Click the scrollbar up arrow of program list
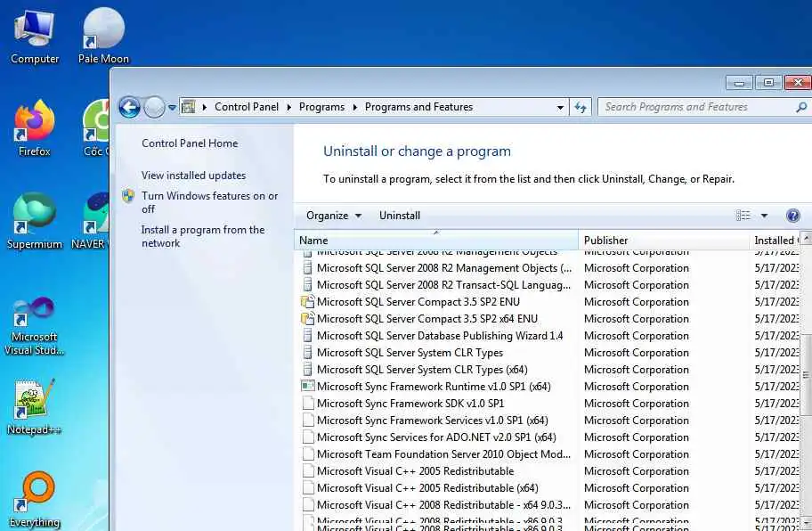Viewport: 812px width, 531px height. 806,237
